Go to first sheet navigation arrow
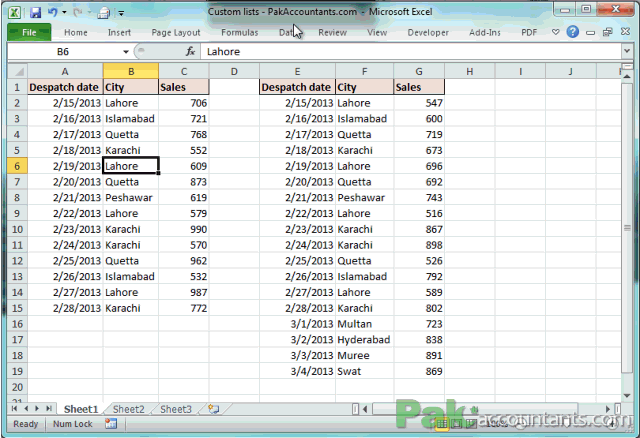This screenshot has height=438, width=640. click(15, 409)
